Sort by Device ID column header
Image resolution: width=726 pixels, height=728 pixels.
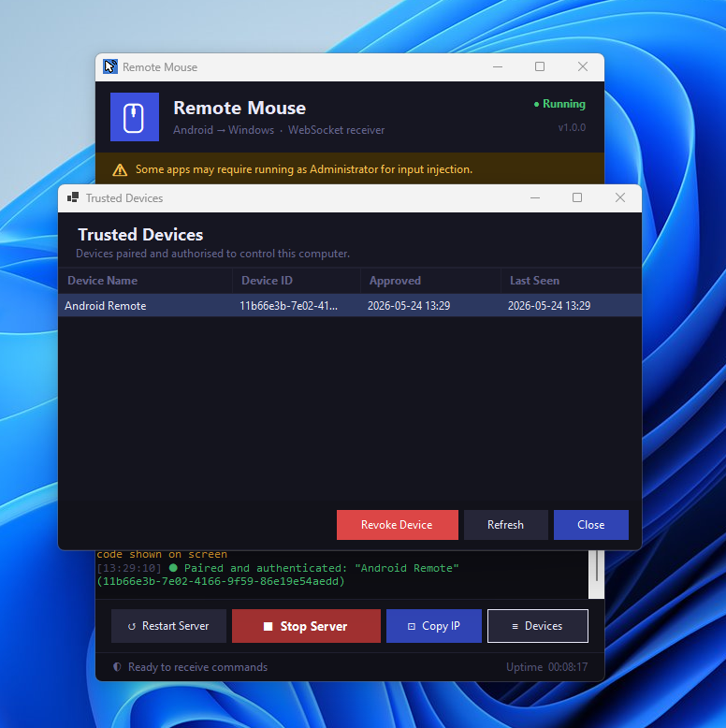click(x=297, y=281)
